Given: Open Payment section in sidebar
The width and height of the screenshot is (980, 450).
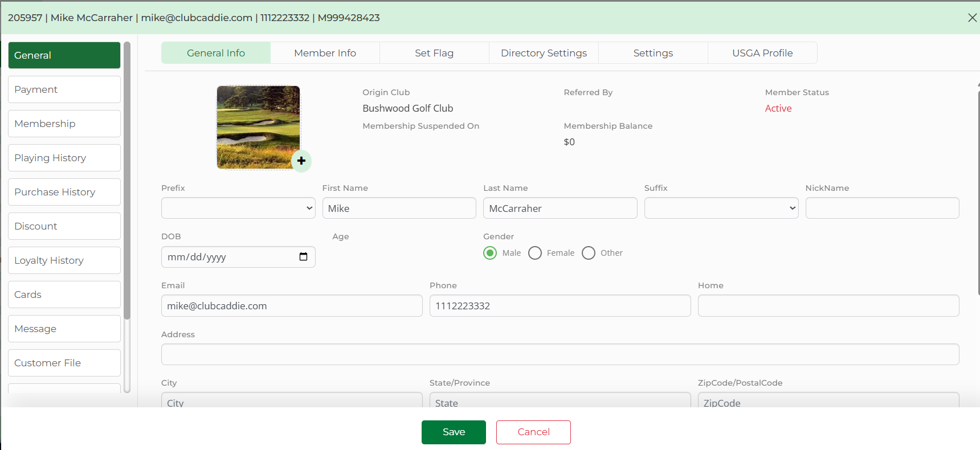Looking at the screenshot, I should pos(64,89).
